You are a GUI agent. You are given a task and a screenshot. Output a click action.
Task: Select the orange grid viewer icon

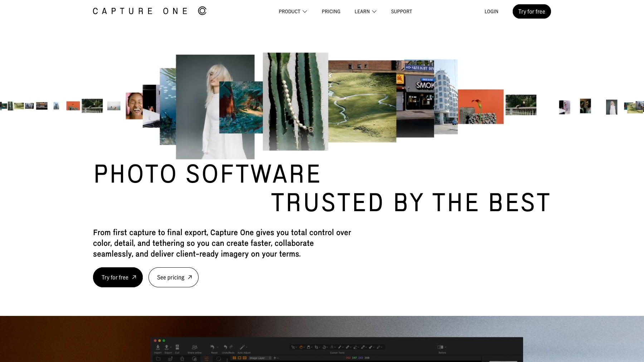point(234,358)
